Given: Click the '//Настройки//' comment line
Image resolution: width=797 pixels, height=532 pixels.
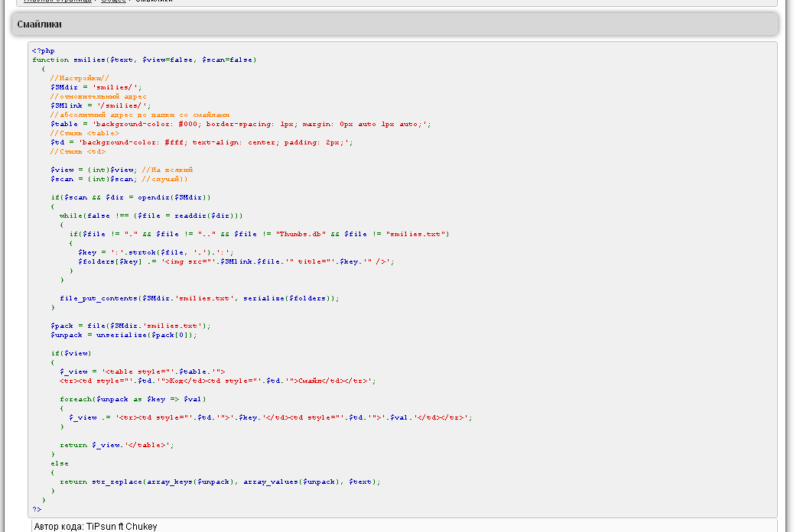Looking at the screenshot, I should 80,78.
